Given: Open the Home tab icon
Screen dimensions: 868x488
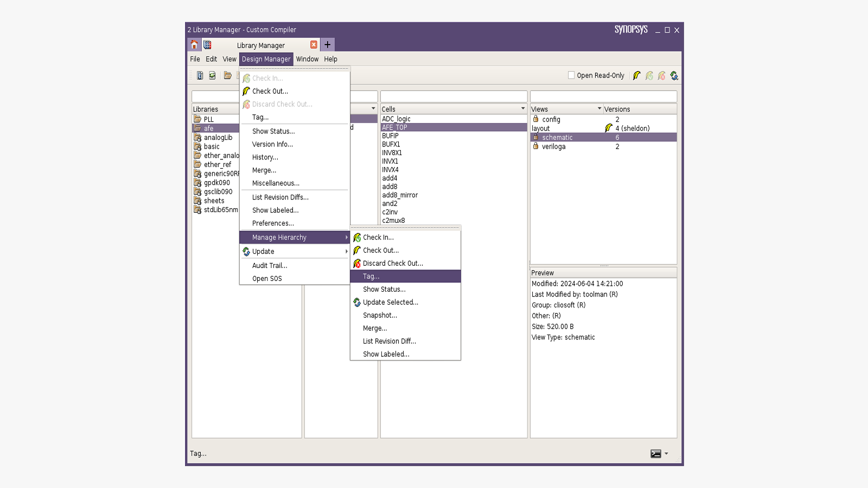Looking at the screenshot, I should coord(194,45).
